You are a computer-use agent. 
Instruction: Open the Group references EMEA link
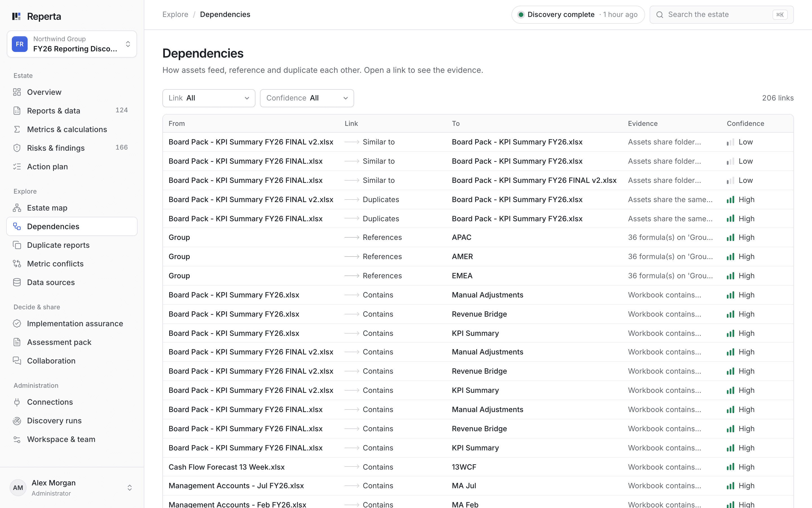478,276
